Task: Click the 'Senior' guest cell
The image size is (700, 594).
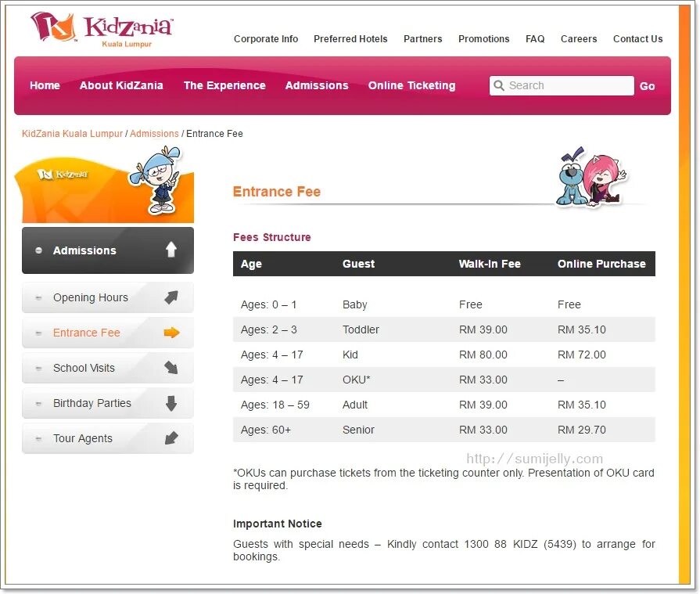Action: tap(358, 430)
